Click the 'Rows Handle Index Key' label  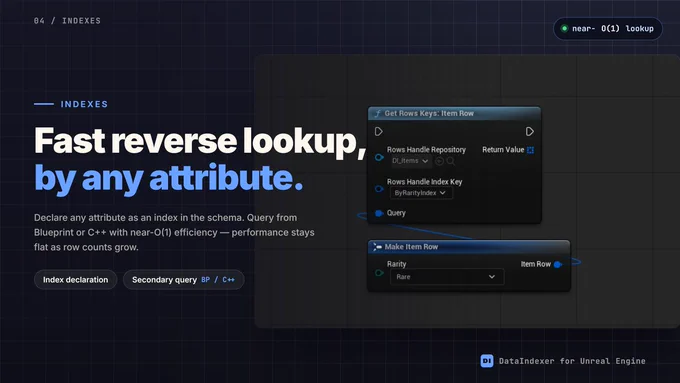click(x=425, y=182)
